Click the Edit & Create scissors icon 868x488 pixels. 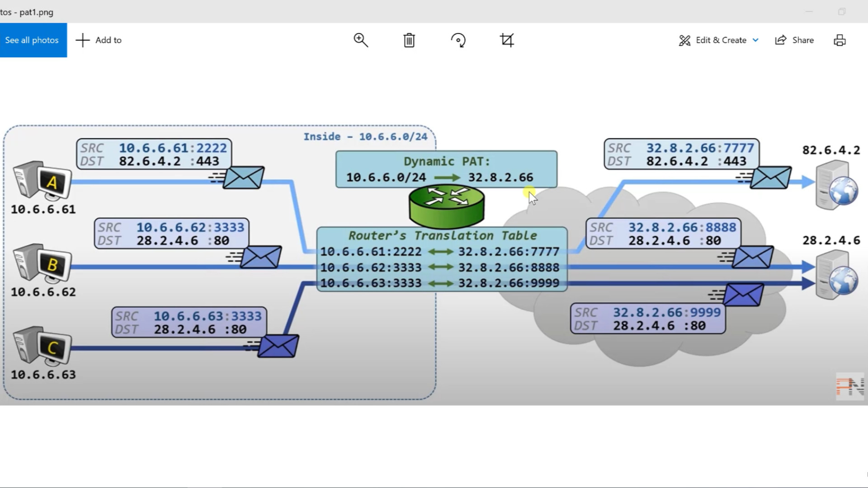point(684,40)
